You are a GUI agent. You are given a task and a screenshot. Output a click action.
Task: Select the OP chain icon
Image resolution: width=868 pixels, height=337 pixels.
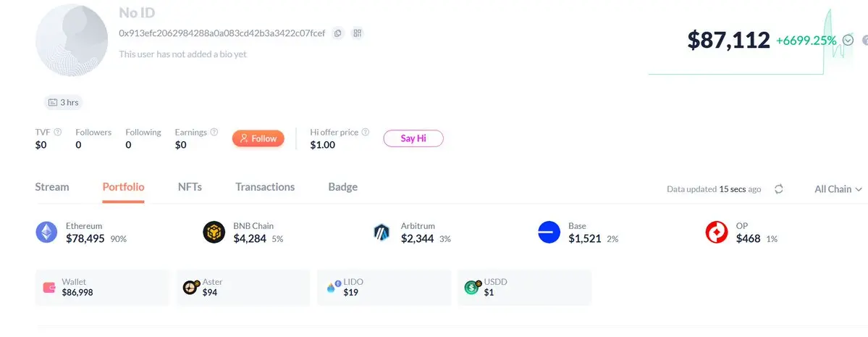tap(717, 232)
